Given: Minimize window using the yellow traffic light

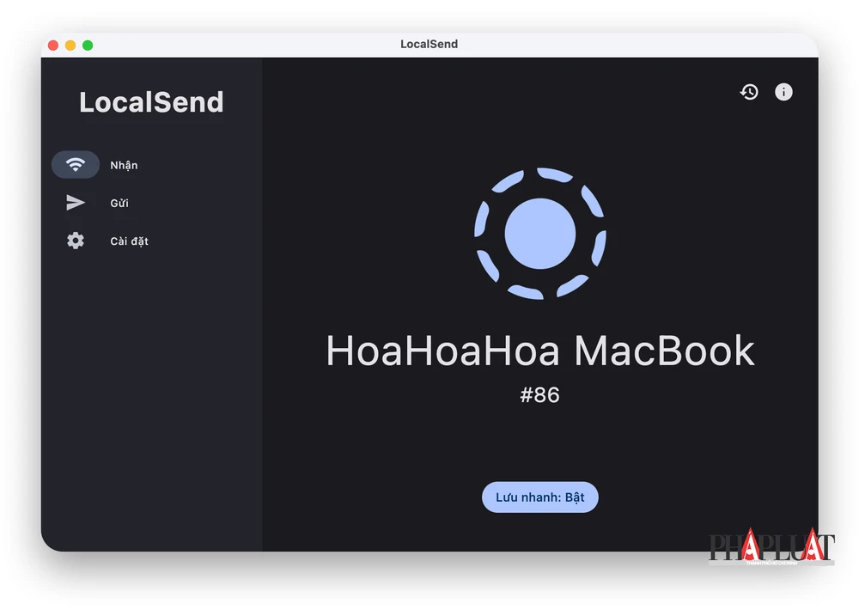Looking at the screenshot, I should [x=70, y=44].
